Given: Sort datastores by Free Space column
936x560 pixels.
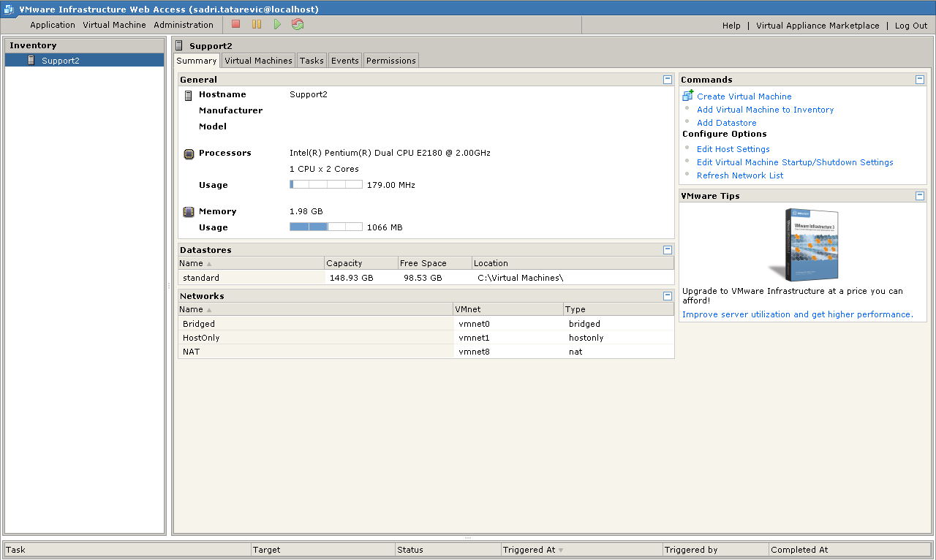Looking at the screenshot, I should [434, 263].
